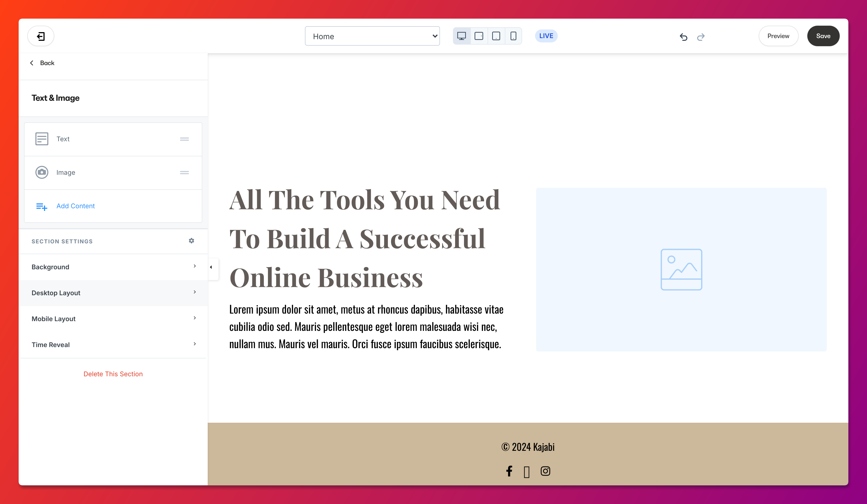Click the Back chevron arrow

pyautogui.click(x=32, y=63)
